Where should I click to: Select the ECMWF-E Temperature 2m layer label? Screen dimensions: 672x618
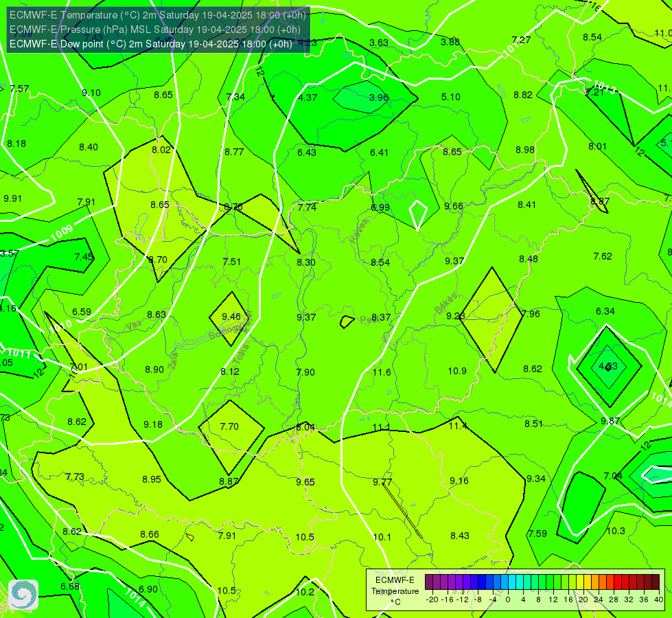tap(157, 15)
